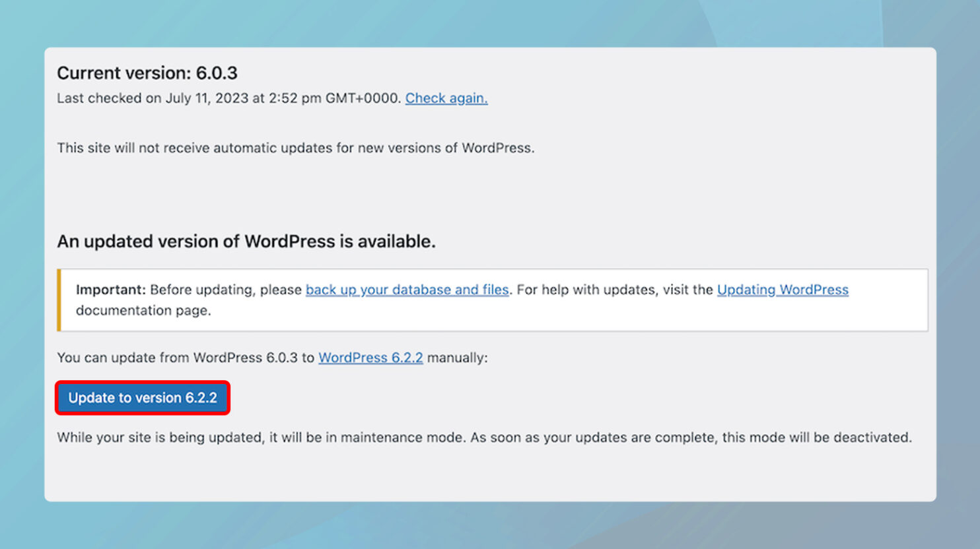980x549 pixels.
Task: Follow the WordPress 6.2.2 release link
Action: pyautogui.click(x=370, y=358)
